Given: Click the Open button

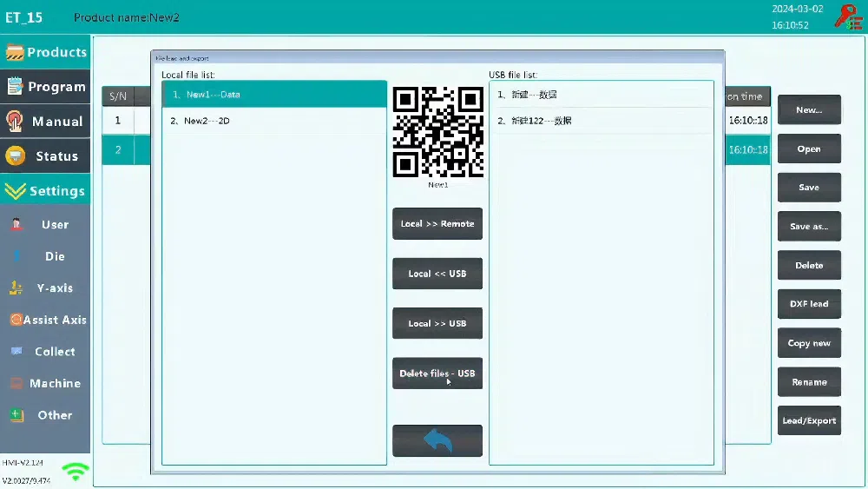Looking at the screenshot, I should 809,149.
